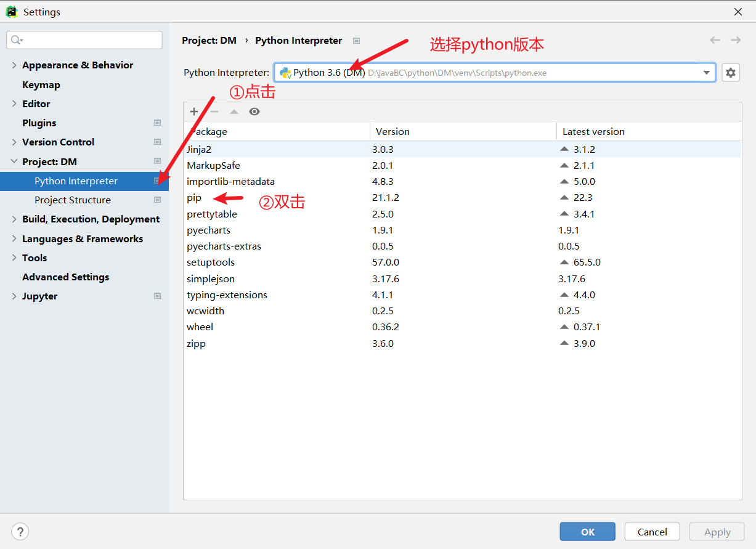
Task: Close the Settings dialog
Action: [738, 12]
